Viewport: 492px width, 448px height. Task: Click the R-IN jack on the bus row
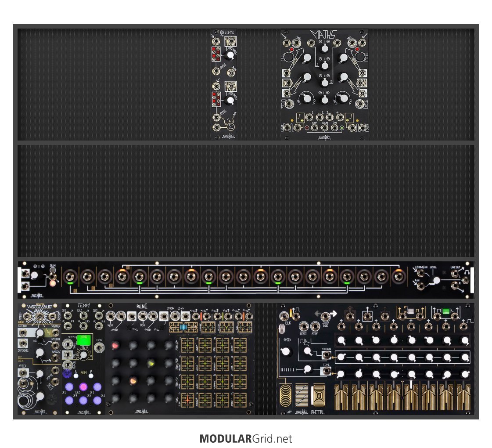click(421, 285)
